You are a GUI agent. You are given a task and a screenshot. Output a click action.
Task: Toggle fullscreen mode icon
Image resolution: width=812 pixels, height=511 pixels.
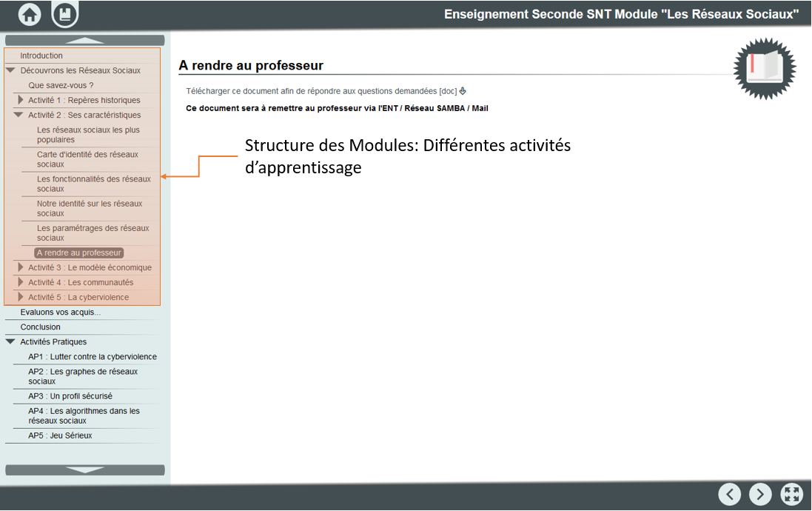coord(791,495)
